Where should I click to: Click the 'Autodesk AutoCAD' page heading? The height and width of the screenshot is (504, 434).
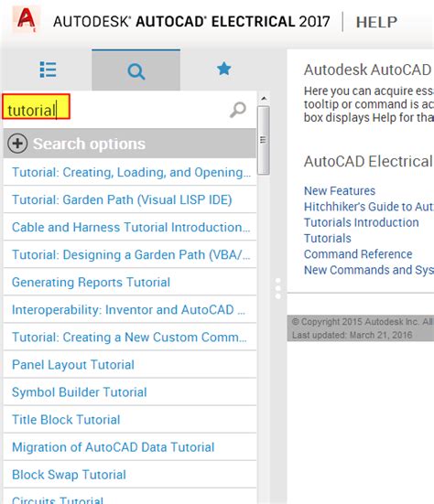click(368, 70)
